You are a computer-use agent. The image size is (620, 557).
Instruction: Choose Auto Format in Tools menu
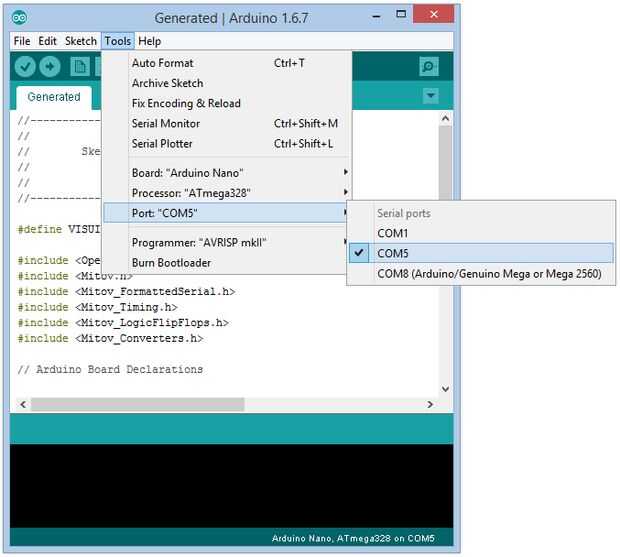coord(226,63)
